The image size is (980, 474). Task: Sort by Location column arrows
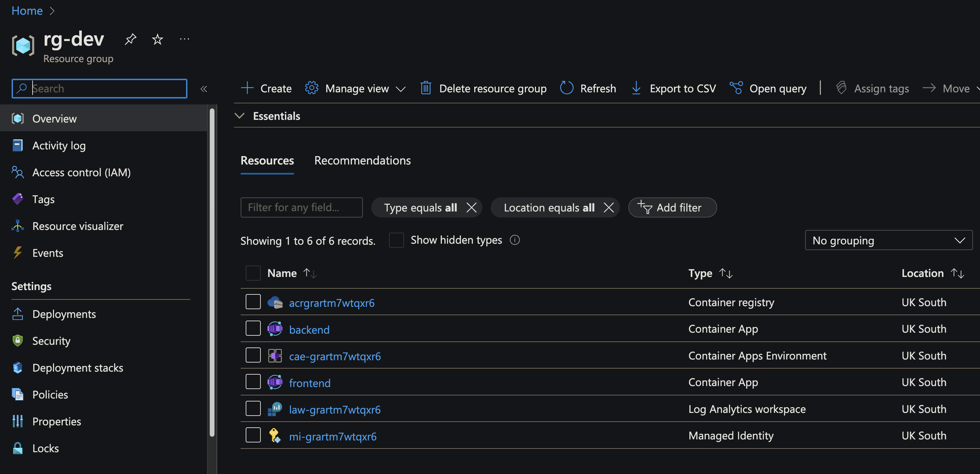point(957,273)
